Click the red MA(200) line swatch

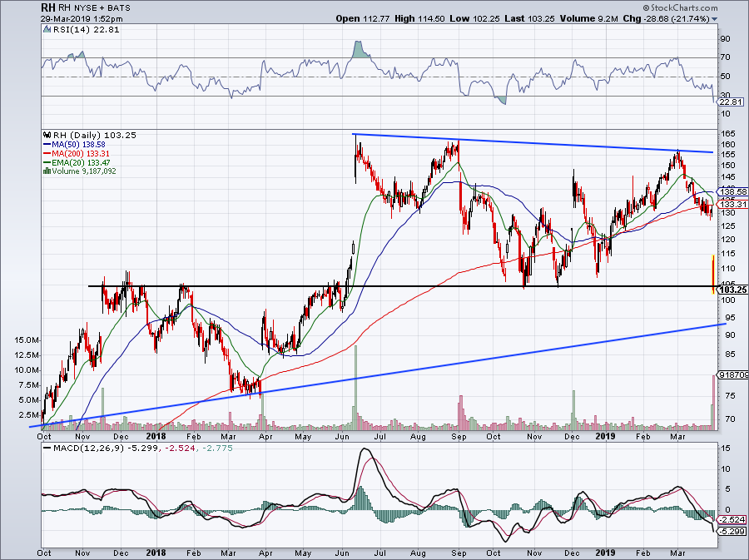pos(47,153)
